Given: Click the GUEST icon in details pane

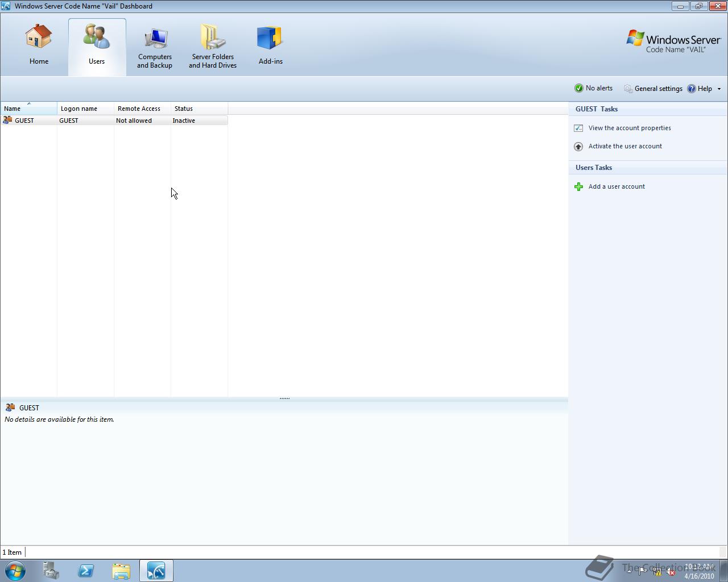Looking at the screenshot, I should click(x=10, y=408).
